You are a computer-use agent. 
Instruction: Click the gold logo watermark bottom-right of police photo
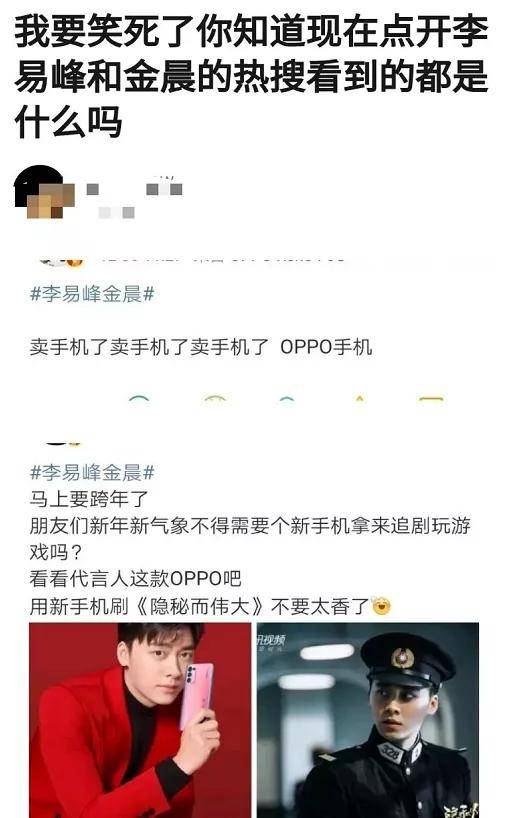pos(461,808)
